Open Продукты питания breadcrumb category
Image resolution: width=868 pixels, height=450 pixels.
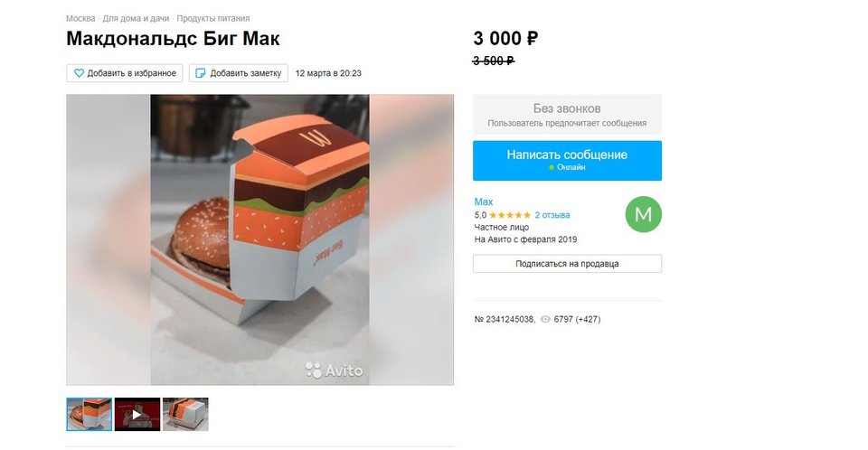(213, 18)
